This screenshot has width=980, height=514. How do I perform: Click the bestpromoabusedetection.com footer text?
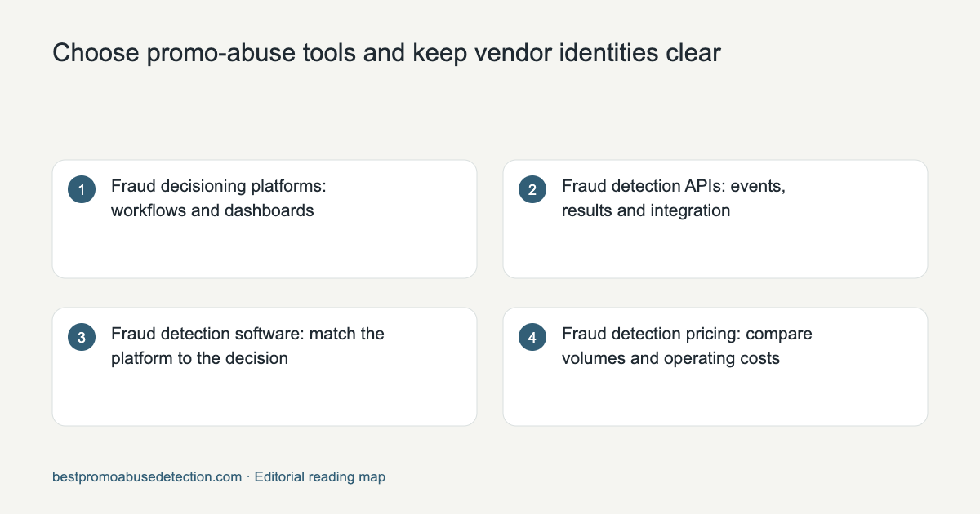pos(147,477)
